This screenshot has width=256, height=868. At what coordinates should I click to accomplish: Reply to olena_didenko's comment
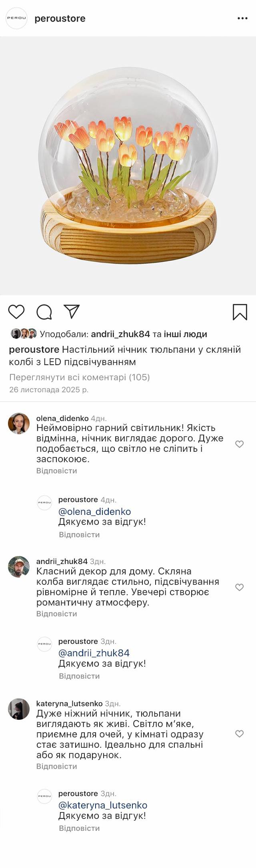point(56,471)
